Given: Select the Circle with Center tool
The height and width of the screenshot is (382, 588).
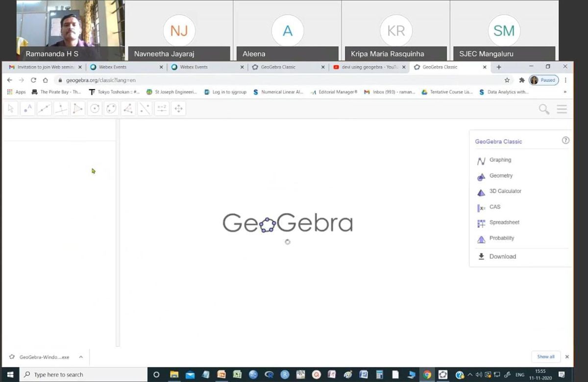Looking at the screenshot, I should click(x=95, y=109).
